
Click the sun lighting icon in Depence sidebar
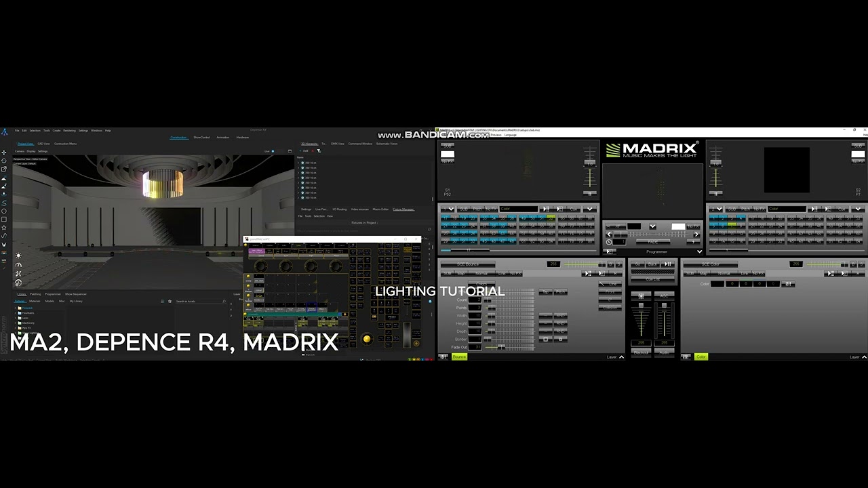pos(18,256)
